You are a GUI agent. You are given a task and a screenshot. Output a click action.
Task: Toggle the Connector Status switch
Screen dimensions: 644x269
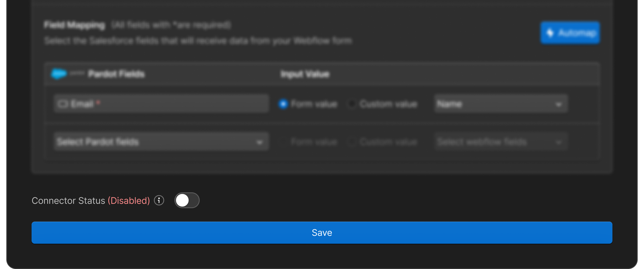(x=187, y=200)
